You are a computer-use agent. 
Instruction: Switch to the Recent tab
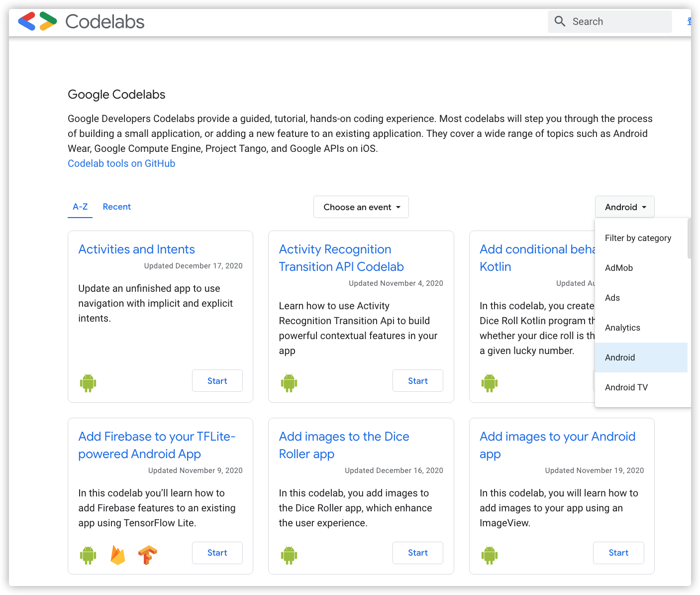(117, 207)
